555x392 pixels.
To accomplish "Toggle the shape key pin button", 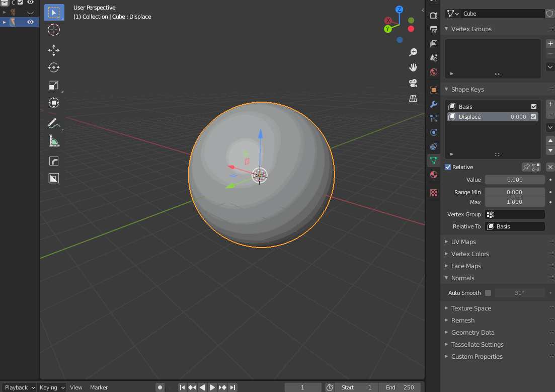I will (x=526, y=167).
